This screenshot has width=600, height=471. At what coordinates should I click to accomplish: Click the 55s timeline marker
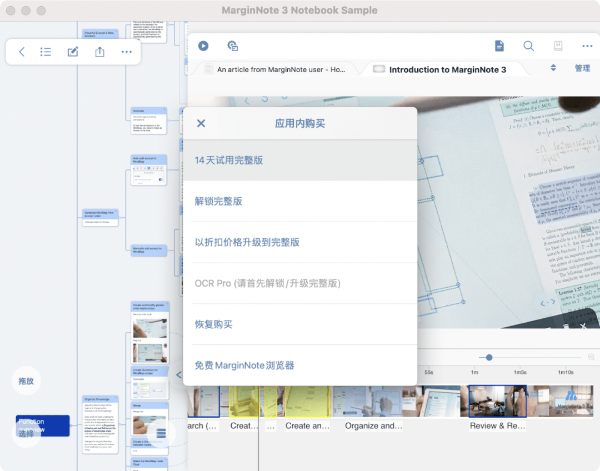click(x=429, y=372)
